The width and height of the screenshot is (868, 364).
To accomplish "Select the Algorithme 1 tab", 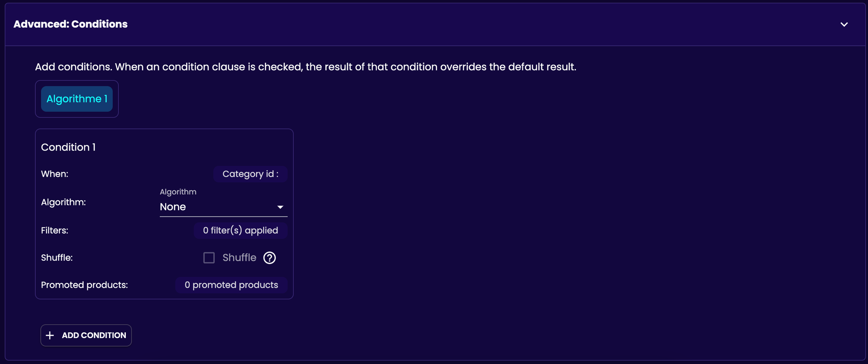I will coord(77,99).
